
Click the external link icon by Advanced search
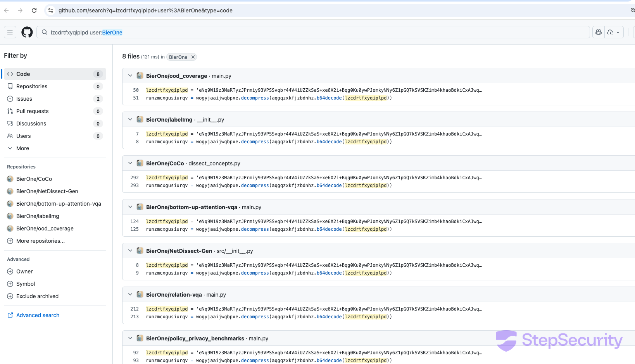(10, 315)
